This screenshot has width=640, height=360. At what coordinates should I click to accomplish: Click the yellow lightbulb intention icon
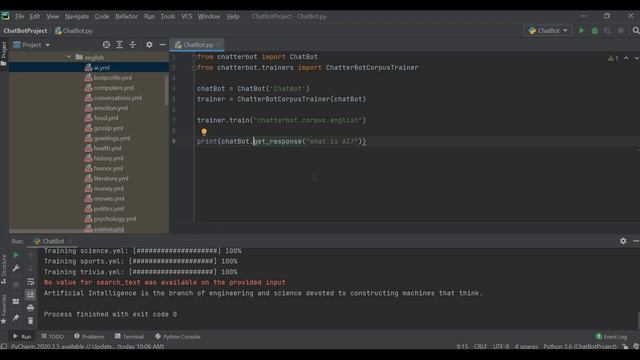click(204, 131)
